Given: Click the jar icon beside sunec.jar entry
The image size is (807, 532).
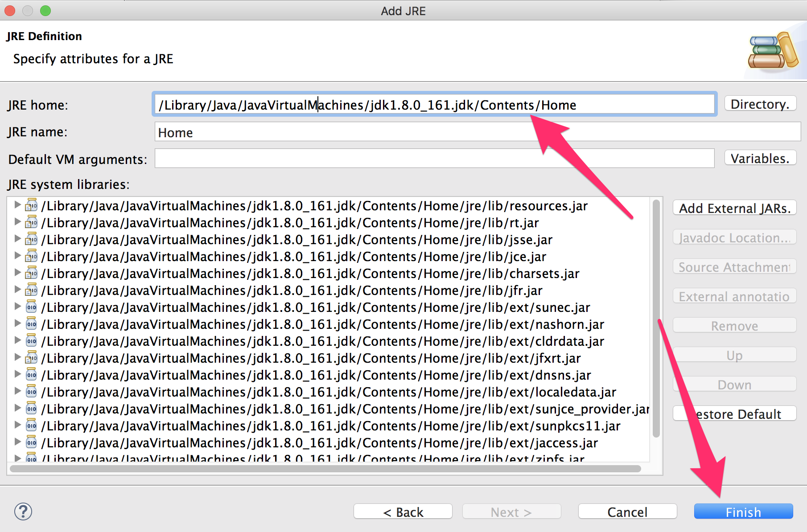Looking at the screenshot, I should pyautogui.click(x=31, y=307).
